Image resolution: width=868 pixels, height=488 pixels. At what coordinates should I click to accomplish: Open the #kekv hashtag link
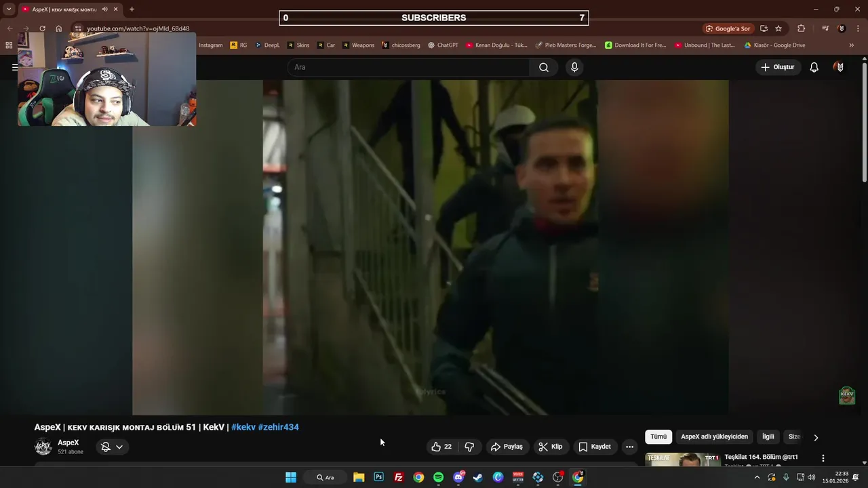click(243, 427)
